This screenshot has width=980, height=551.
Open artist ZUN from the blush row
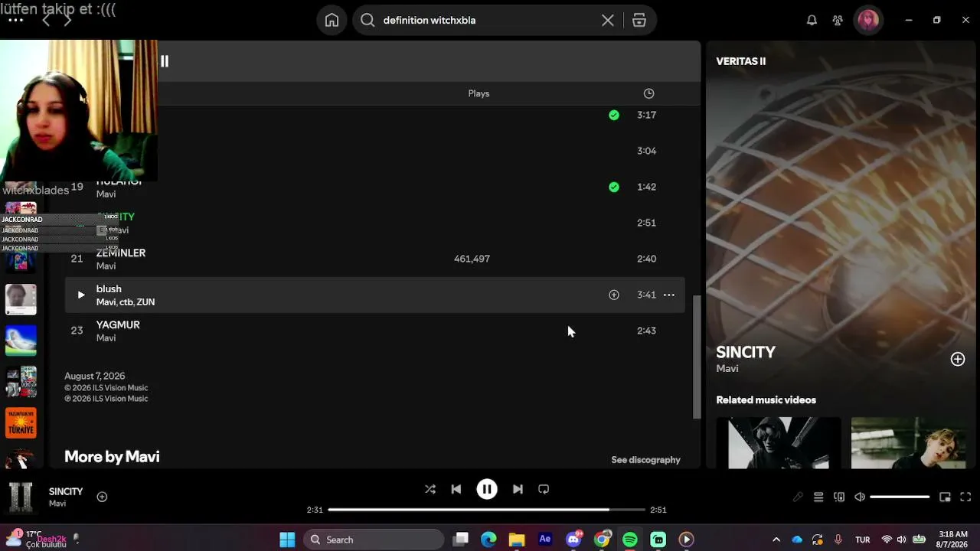[145, 302]
